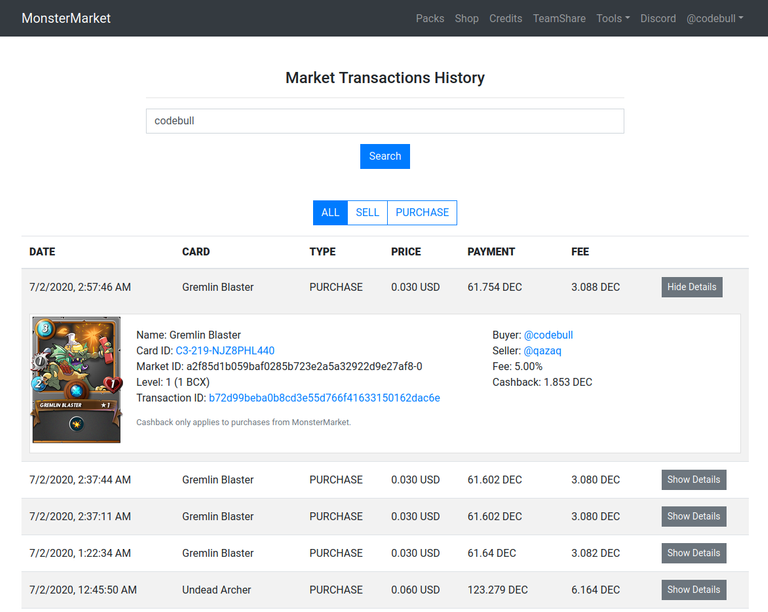Click the '61.754 DEC' payment cell
This screenshot has width=768, height=612.
[x=494, y=287]
